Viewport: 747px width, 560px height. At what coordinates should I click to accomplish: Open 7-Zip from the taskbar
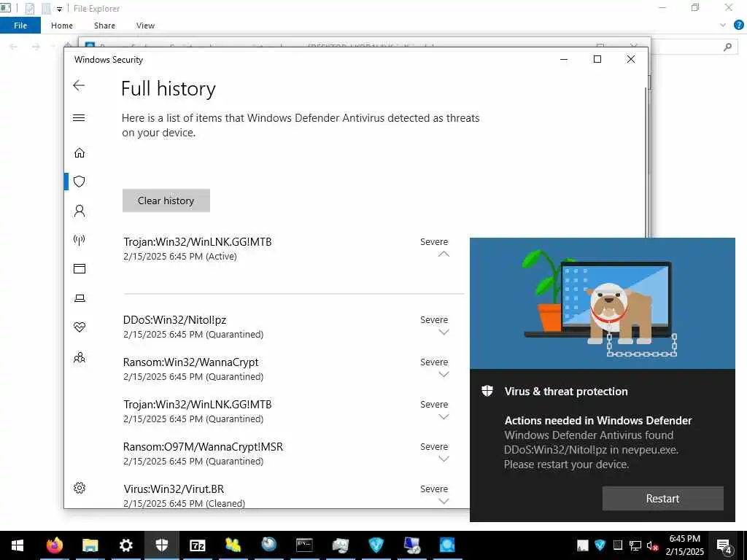[198, 545]
